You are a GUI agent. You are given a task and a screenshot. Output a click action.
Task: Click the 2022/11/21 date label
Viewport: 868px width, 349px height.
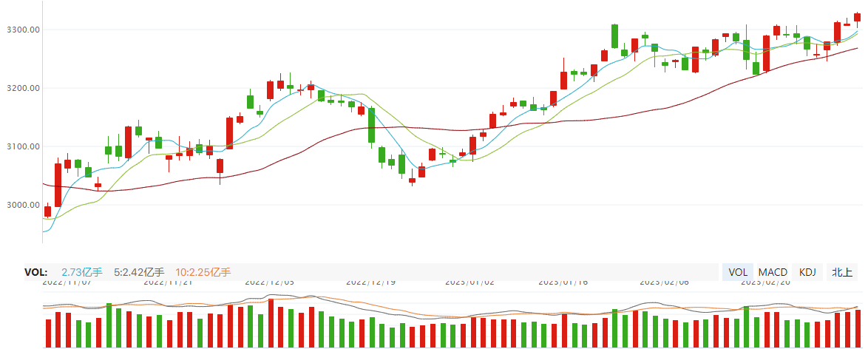(x=168, y=282)
